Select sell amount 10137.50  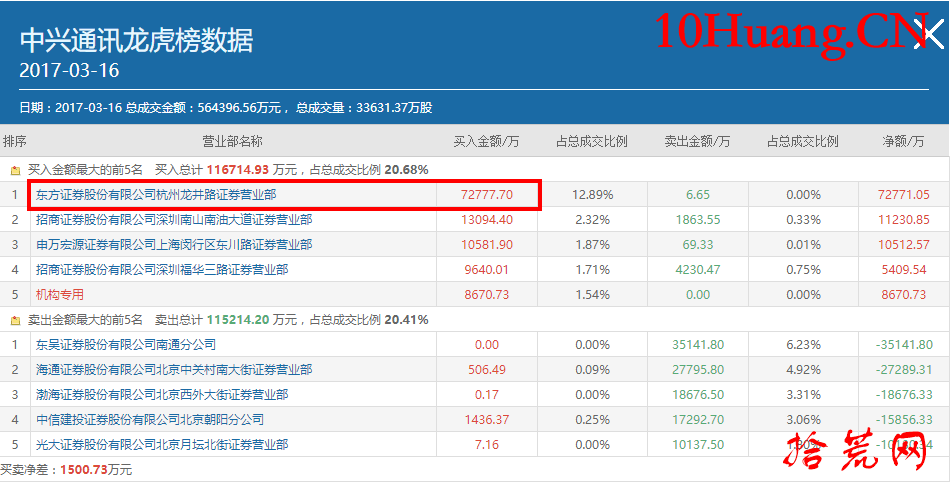click(x=697, y=445)
